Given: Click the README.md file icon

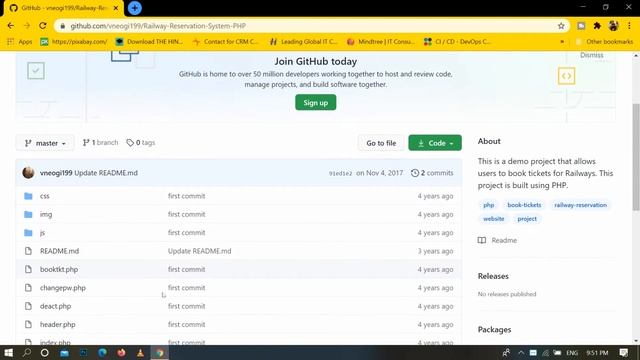Looking at the screenshot, I should 28,251.
